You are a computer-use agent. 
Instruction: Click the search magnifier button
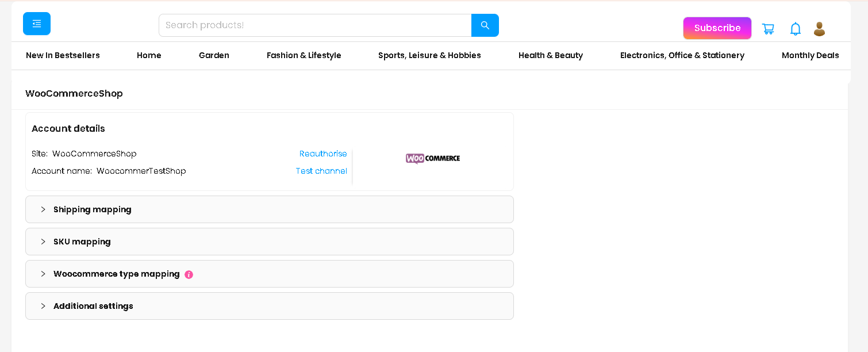click(485, 25)
